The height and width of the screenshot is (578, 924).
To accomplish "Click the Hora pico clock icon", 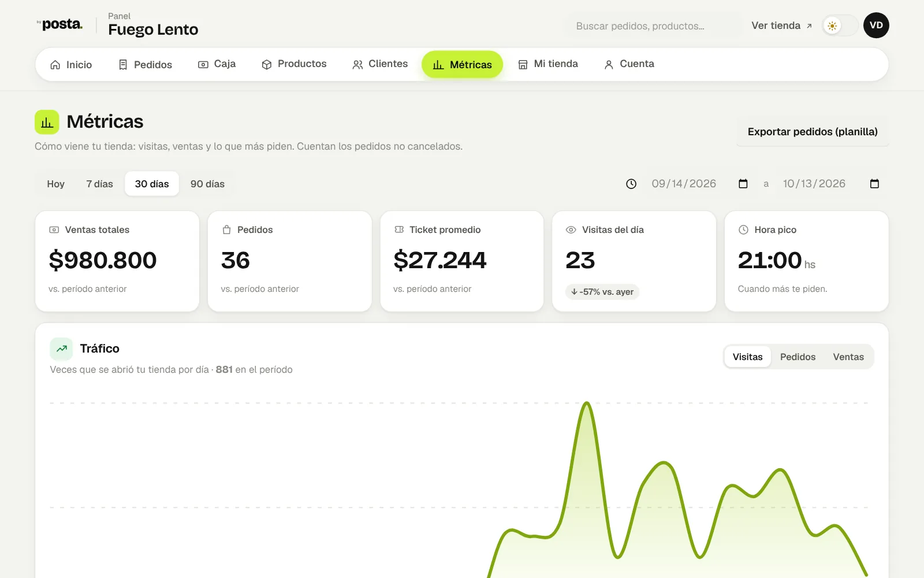I will 744,229.
